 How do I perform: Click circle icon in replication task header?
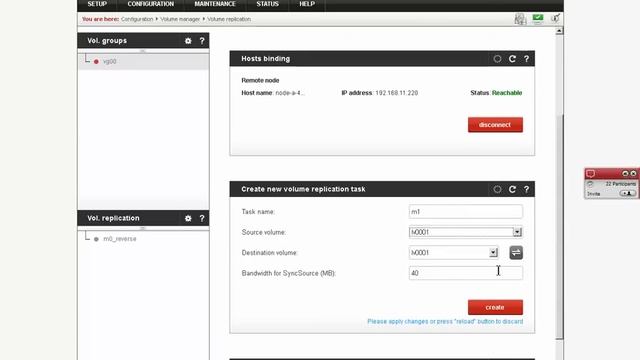[x=497, y=189]
